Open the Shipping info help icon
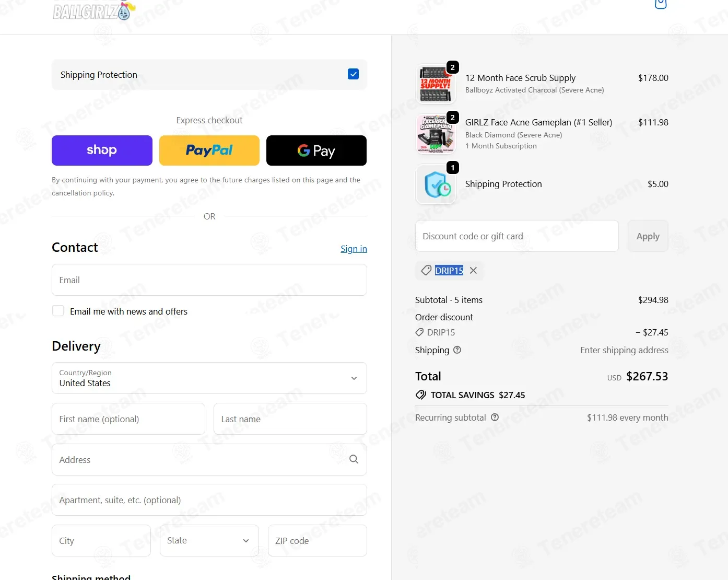The image size is (728, 580). point(457,350)
